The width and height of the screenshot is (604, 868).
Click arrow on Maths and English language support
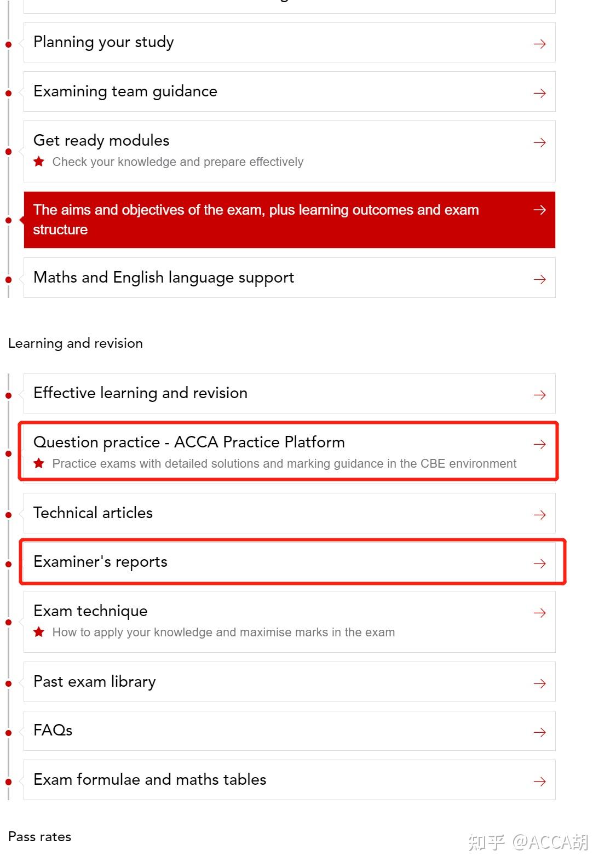coord(539,279)
